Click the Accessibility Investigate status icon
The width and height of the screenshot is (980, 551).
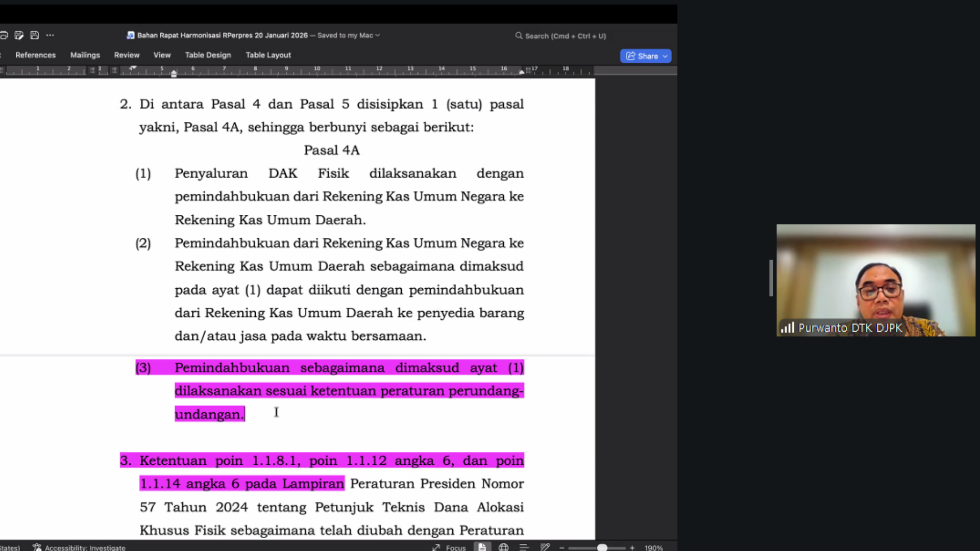(x=37, y=547)
